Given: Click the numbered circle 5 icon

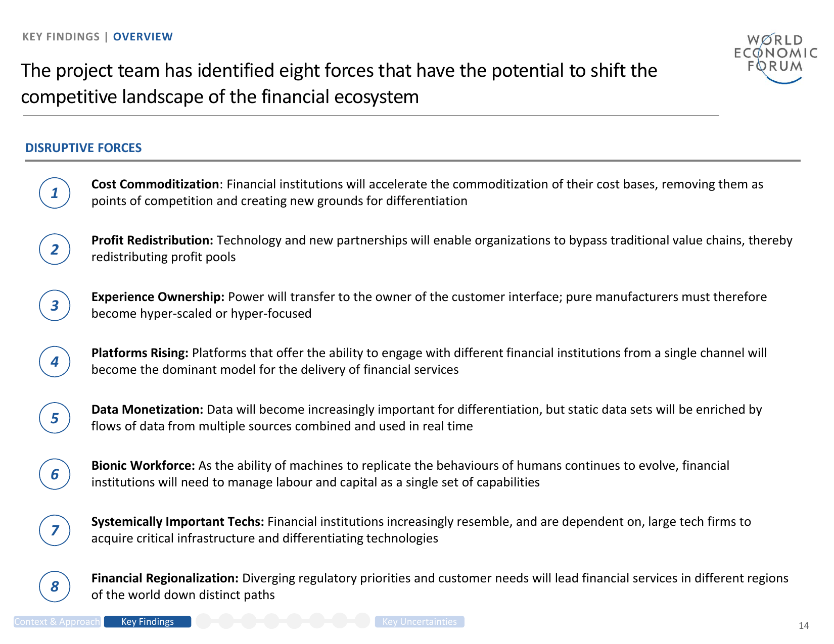Looking at the screenshot, I should click(x=55, y=418).
